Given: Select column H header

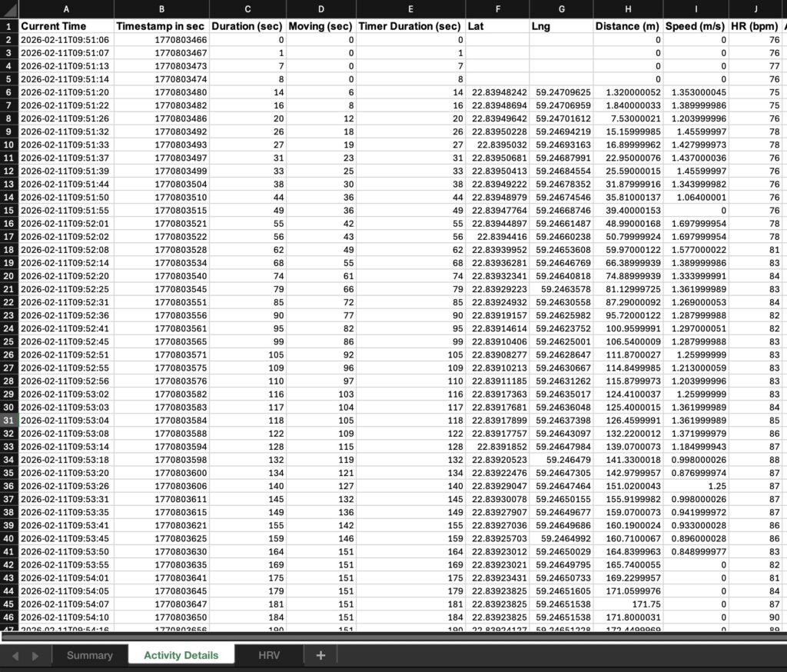Looking at the screenshot, I should tap(628, 9).
